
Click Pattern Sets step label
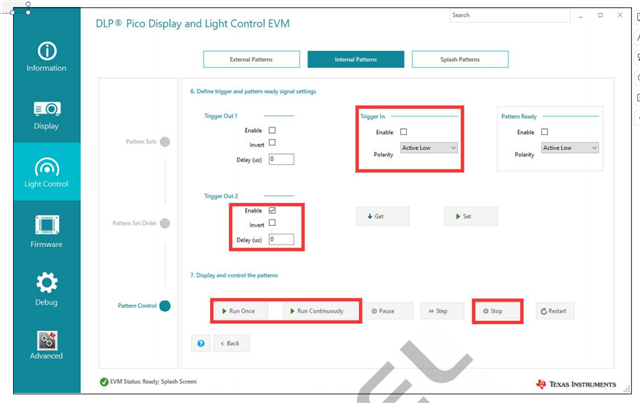point(141,142)
